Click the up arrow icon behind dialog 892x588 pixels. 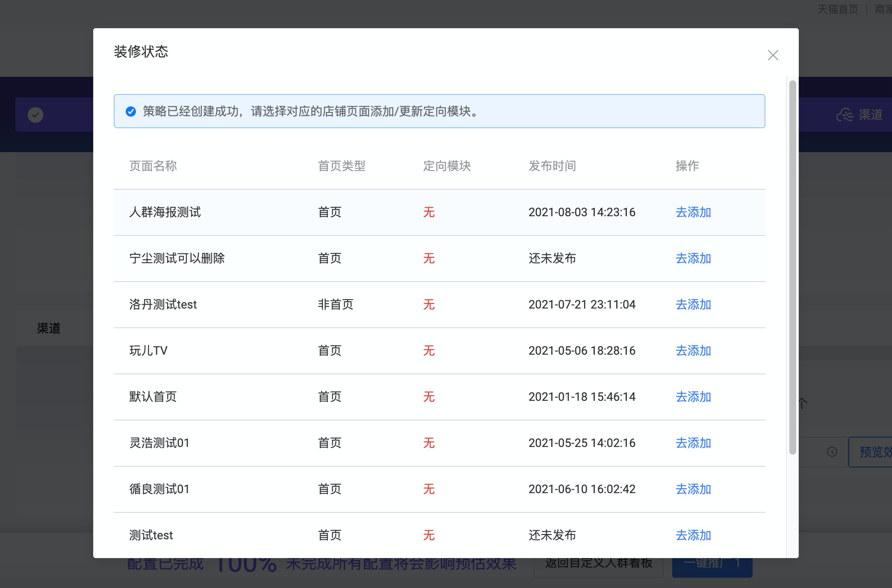pyautogui.click(x=803, y=403)
